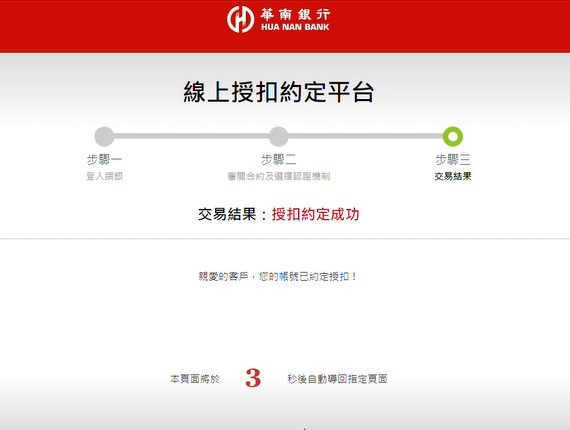The height and width of the screenshot is (430, 570).
Task: Select the step two grey circle marker
Action: 279,136
